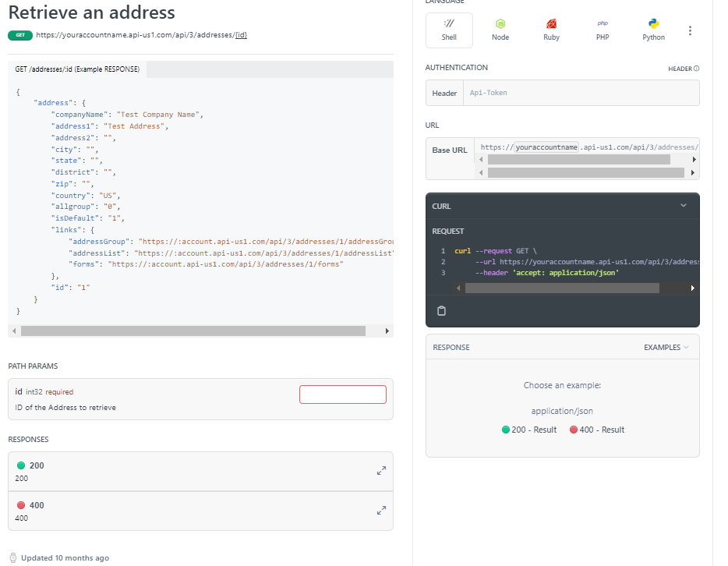Click upper Base URL scrollbar right arrow
This screenshot has height=566, width=728.
pos(694,160)
